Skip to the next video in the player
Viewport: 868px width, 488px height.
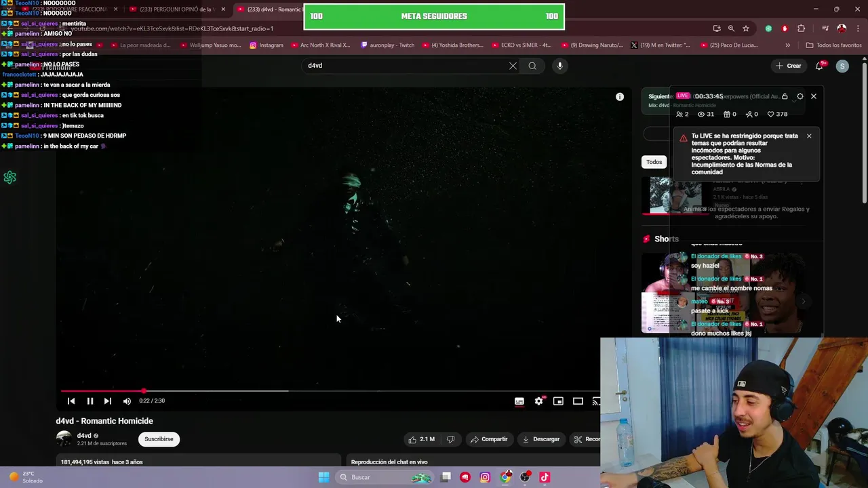pos(107,401)
